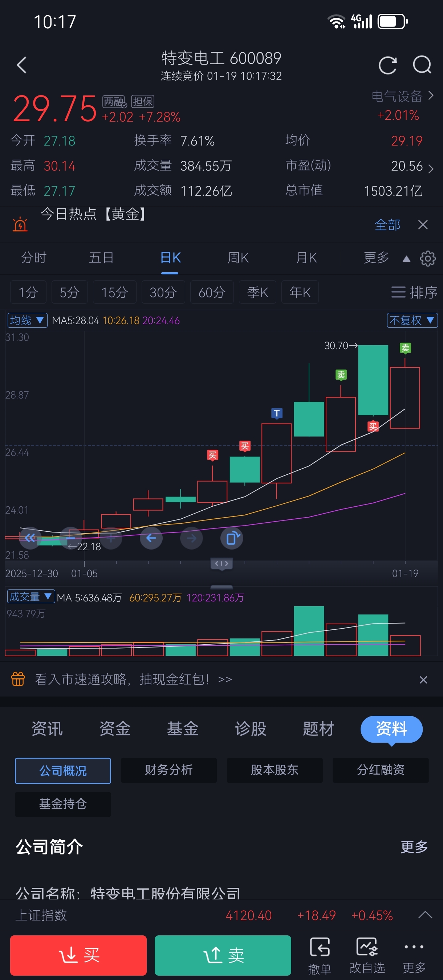Tap the 担保 collateral tag
443x980 pixels.
143,102
